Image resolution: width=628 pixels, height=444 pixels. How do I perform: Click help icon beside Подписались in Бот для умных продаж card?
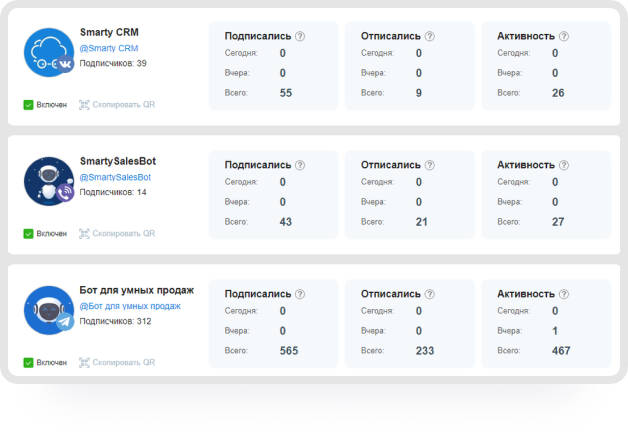point(300,294)
